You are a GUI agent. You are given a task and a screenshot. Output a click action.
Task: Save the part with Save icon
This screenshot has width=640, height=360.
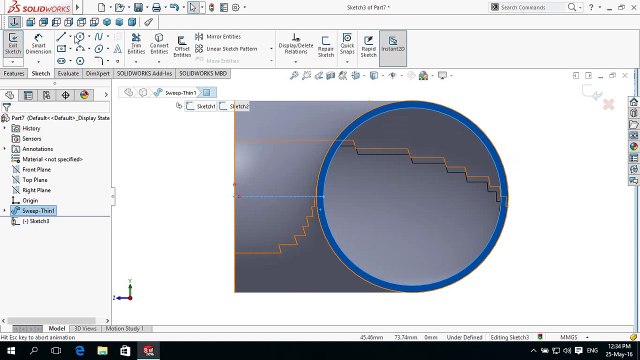[138, 7]
